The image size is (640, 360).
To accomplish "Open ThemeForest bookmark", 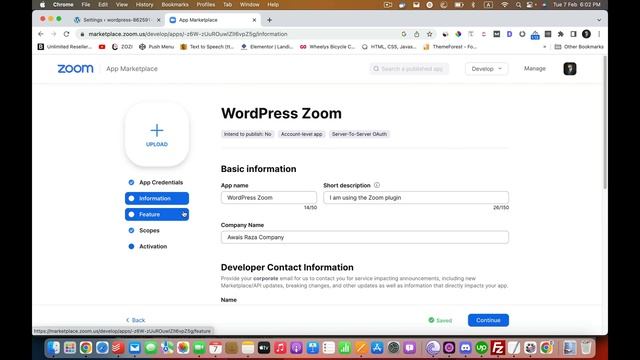I will coord(450,47).
